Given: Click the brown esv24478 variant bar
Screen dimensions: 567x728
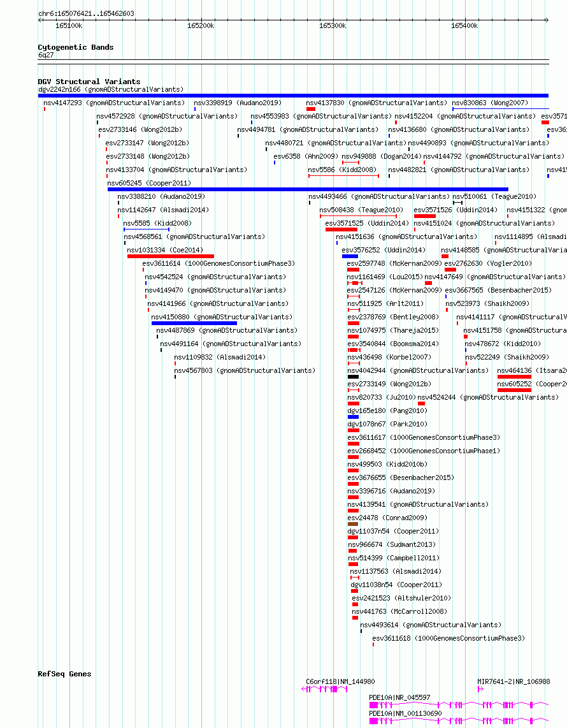Looking at the screenshot, I should (353, 525).
